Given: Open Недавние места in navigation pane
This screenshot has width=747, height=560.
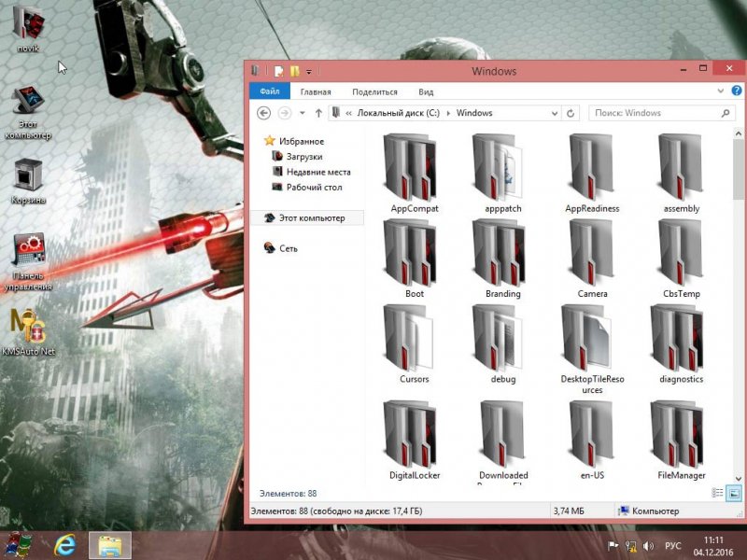Looking at the screenshot, I should point(311,172).
